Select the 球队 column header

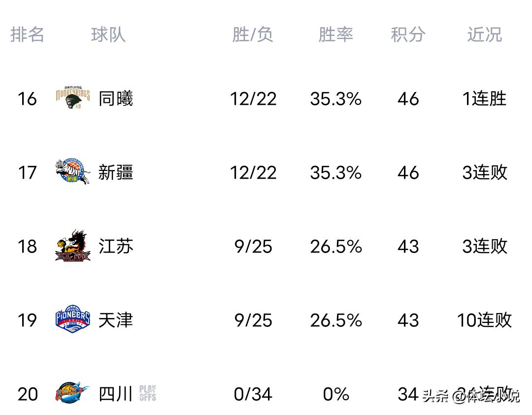108,35
